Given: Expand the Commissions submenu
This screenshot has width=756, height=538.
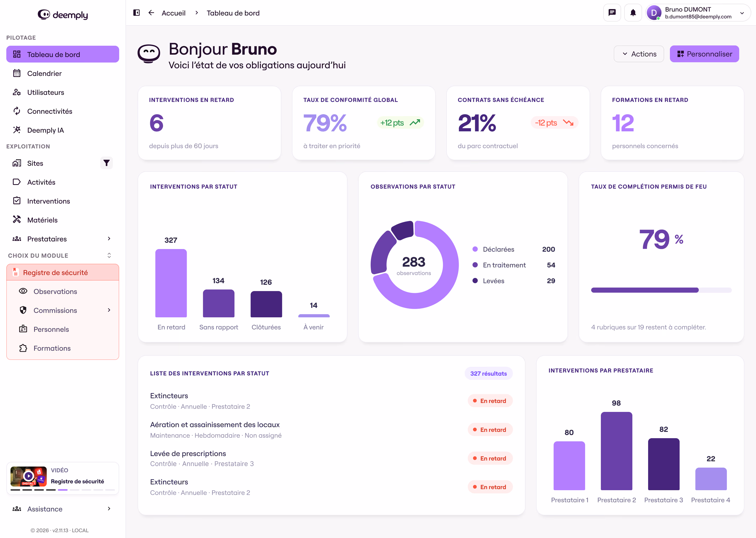Looking at the screenshot, I should click(x=109, y=311).
